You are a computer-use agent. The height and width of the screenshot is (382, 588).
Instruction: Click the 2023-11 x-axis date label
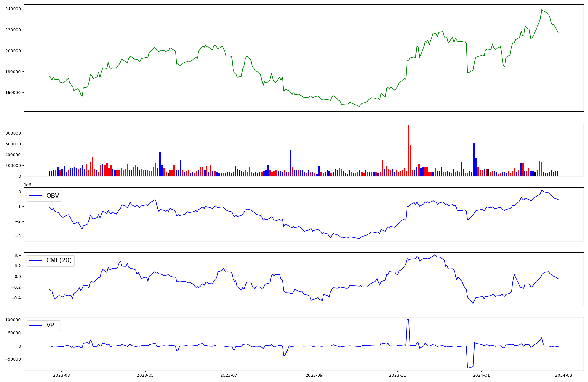(x=397, y=375)
